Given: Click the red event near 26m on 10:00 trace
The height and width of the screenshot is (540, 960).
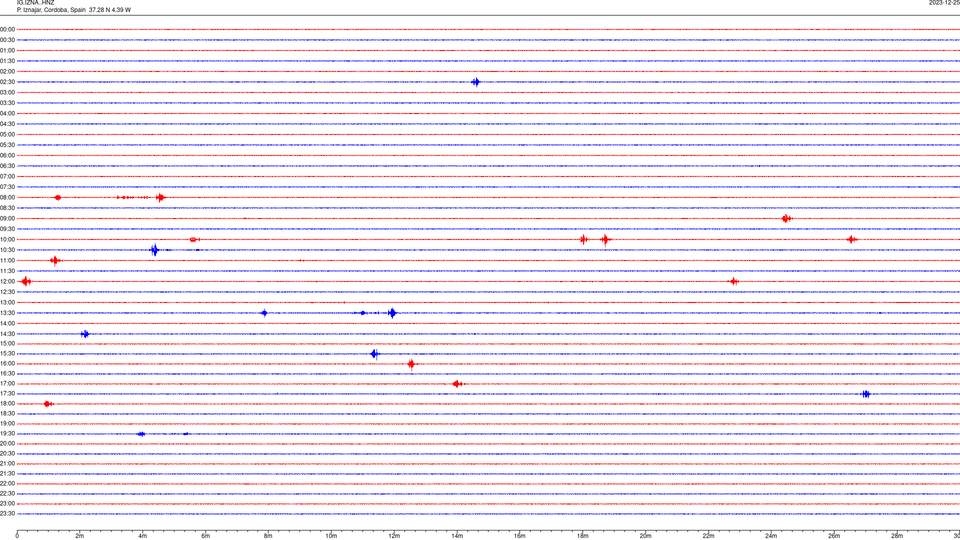Looking at the screenshot, I should 852,239.
